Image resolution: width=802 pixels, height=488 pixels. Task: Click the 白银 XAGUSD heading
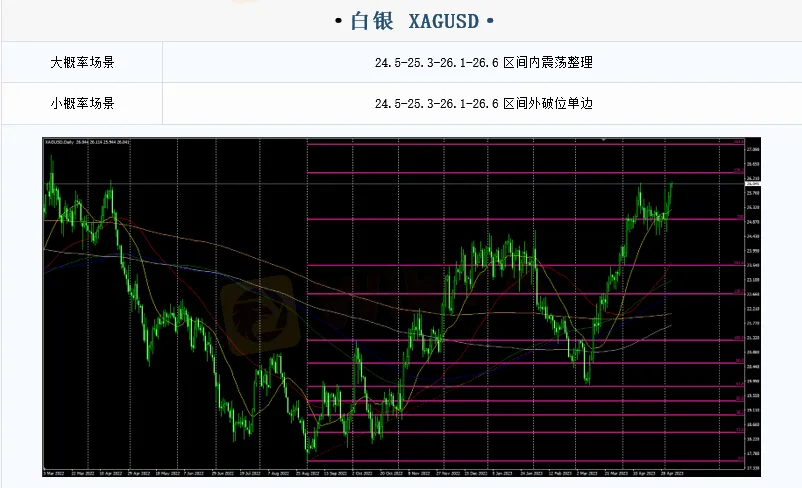point(414,21)
